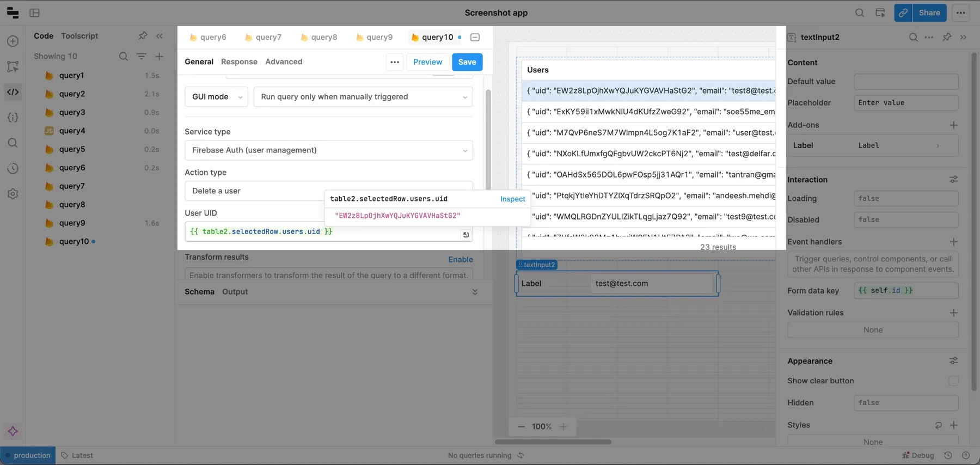Add a validation rule
The image size is (980, 465).
[x=954, y=313]
